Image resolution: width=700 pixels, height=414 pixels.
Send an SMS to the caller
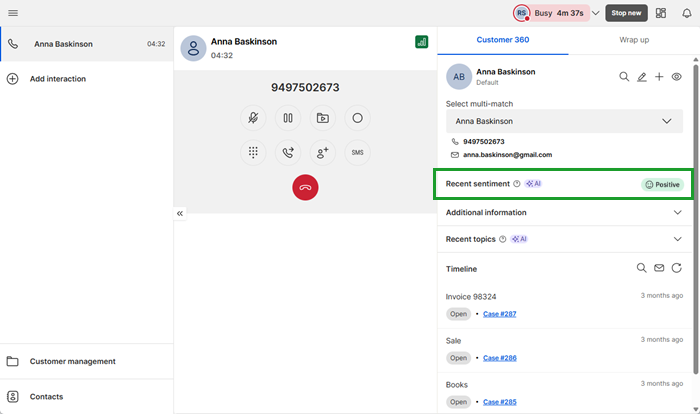pyautogui.click(x=357, y=153)
